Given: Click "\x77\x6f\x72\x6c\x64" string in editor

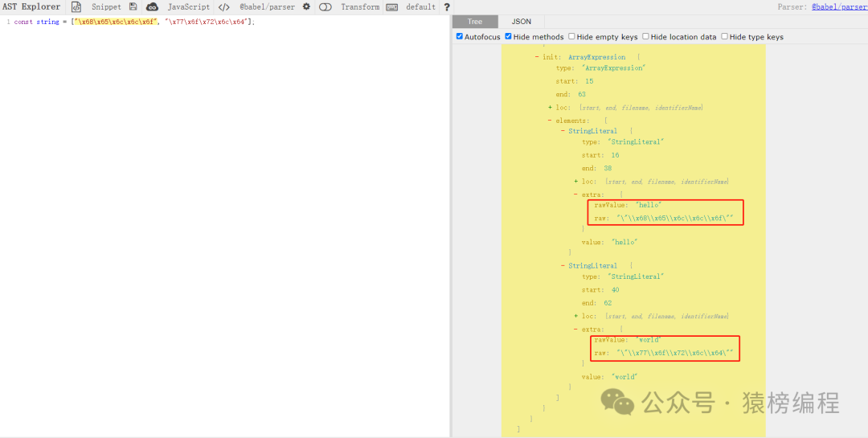Looking at the screenshot, I should (206, 23).
